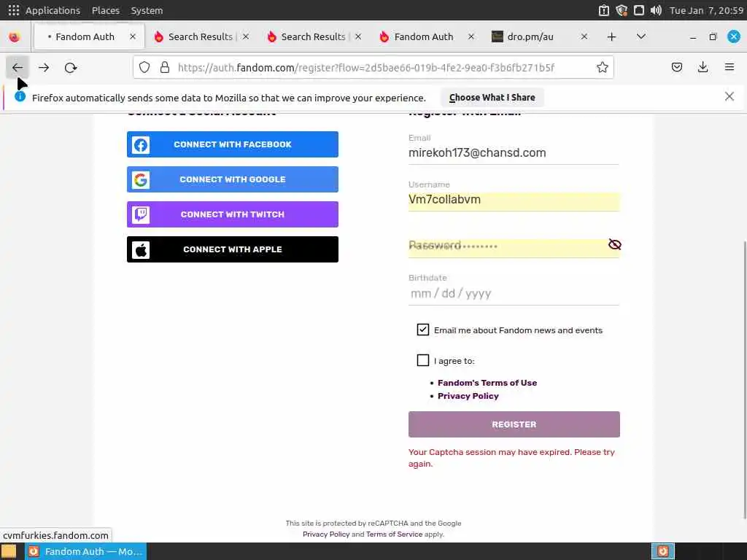
Task: Open the clock showing Tue Jan 7, 20:59
Action: 706,10
